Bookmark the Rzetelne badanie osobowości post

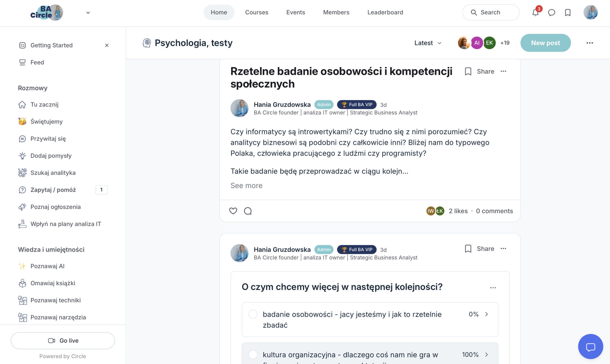[468, 71]
